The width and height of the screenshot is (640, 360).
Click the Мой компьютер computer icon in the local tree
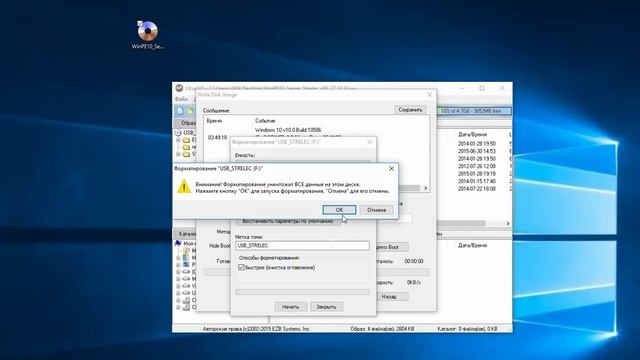(178, 243)
